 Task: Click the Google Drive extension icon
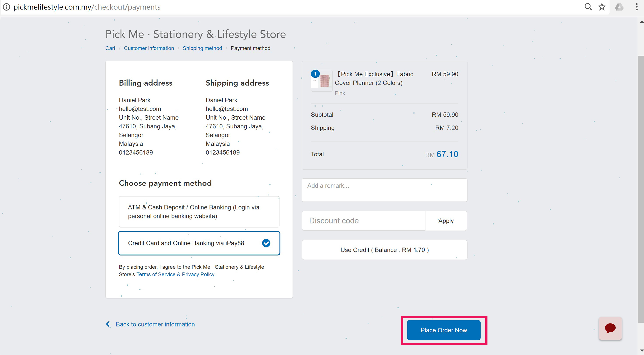click(x=619, y=7)
